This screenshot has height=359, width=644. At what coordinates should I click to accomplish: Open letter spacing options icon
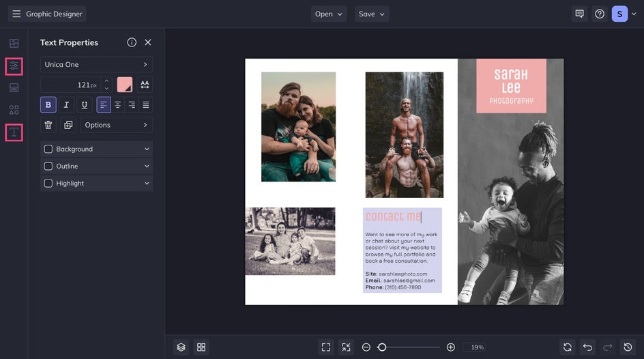[145, 85]
